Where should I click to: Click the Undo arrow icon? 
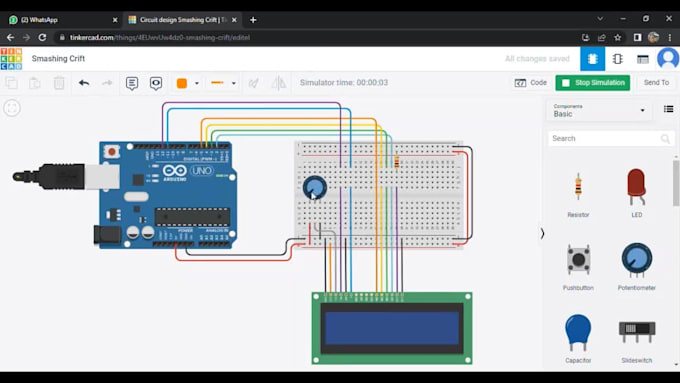tap(84, 83)
